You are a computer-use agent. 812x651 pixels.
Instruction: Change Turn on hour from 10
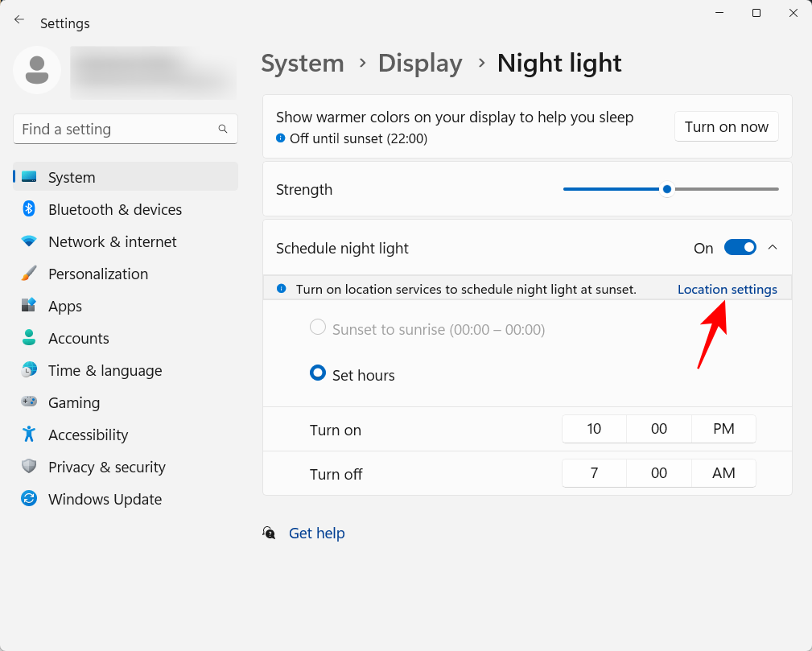click(594, 429)
